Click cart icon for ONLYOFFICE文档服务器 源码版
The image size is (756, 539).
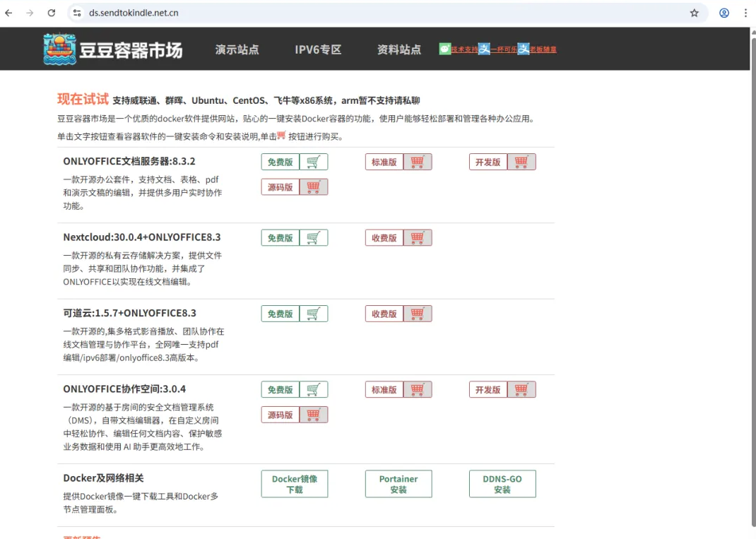314,186
